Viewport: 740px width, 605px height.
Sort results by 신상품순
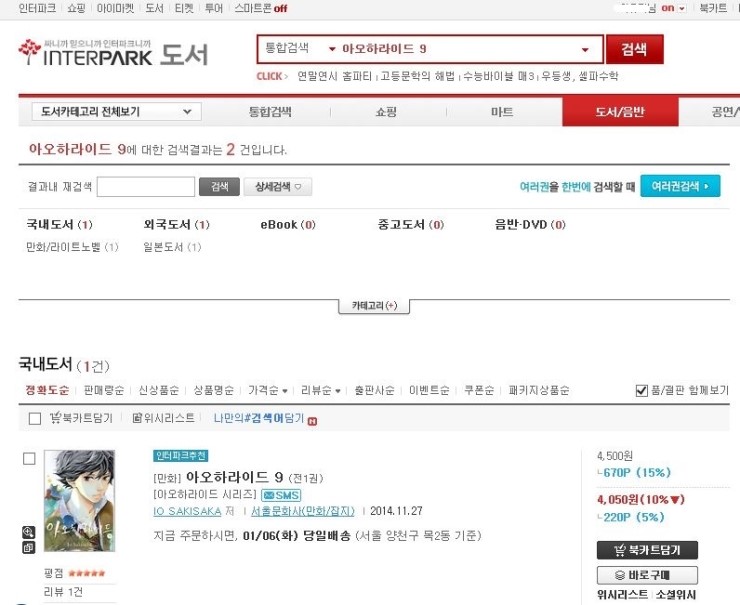point(159,390)
